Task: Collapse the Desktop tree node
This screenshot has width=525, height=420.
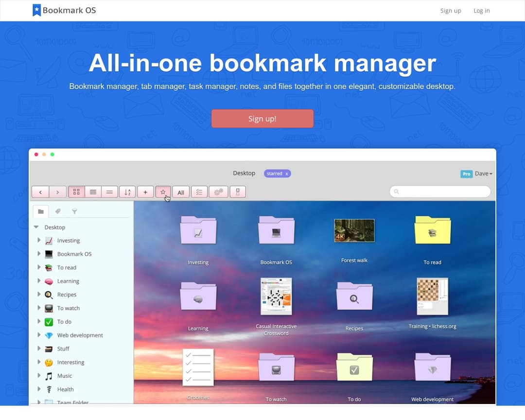Action: [x=36, y=227]
